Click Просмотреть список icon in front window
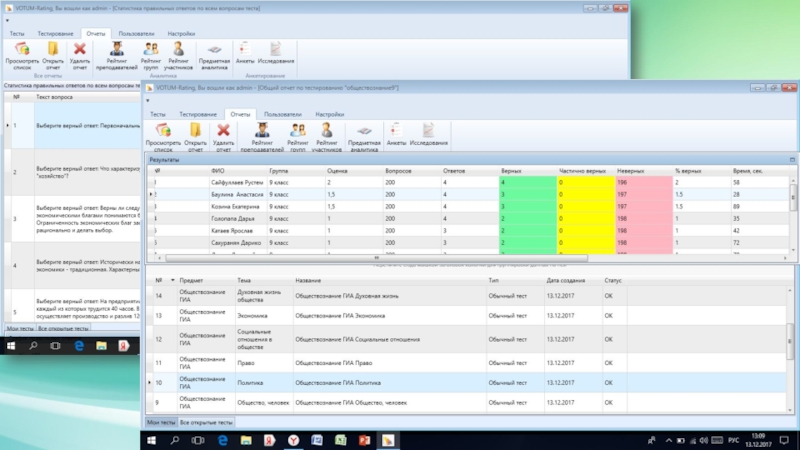The image size is (800, 450). click(x=163, y=129)
